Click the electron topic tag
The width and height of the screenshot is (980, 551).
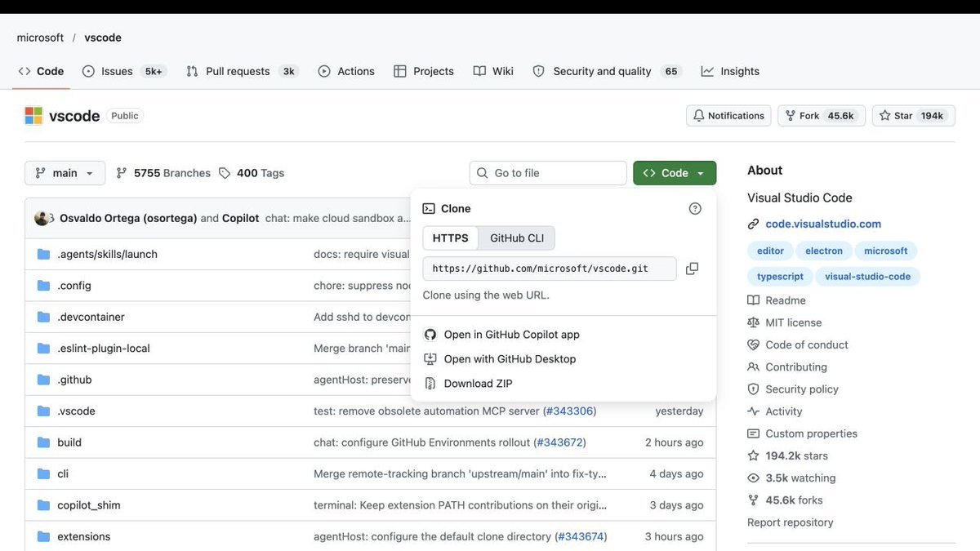[824, 251]
